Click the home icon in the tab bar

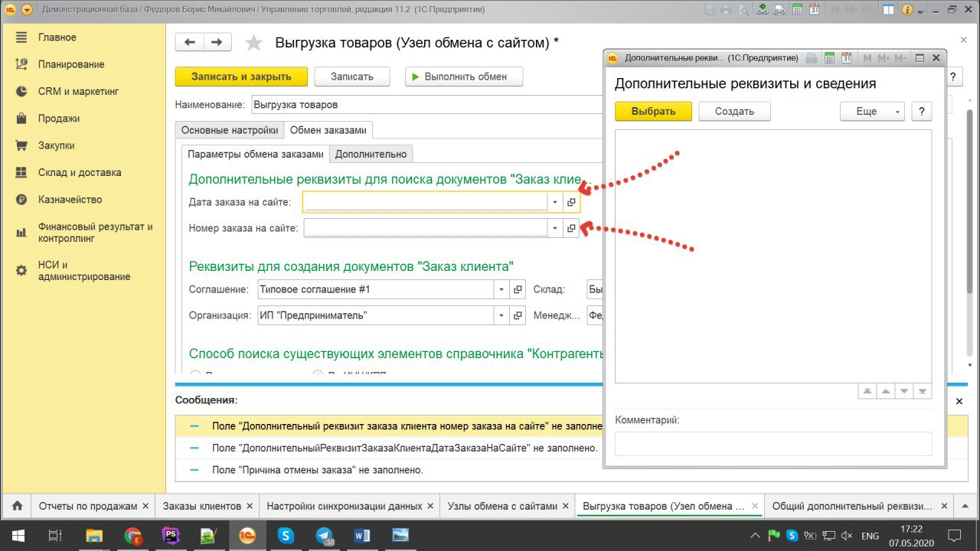point(16,506)
